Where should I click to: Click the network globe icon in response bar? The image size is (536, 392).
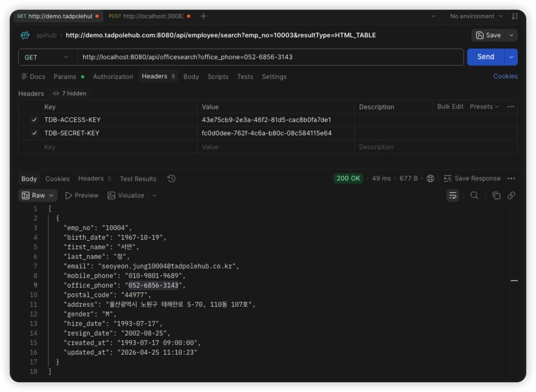(x=431, y=178)
